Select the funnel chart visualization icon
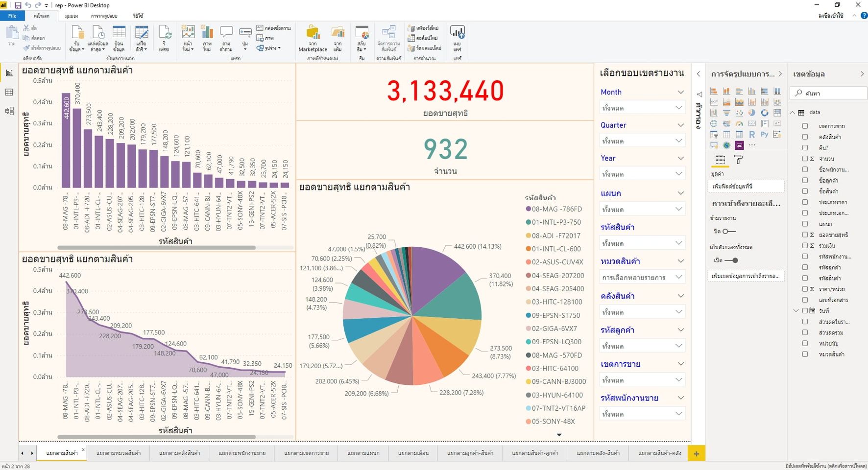 726,113
